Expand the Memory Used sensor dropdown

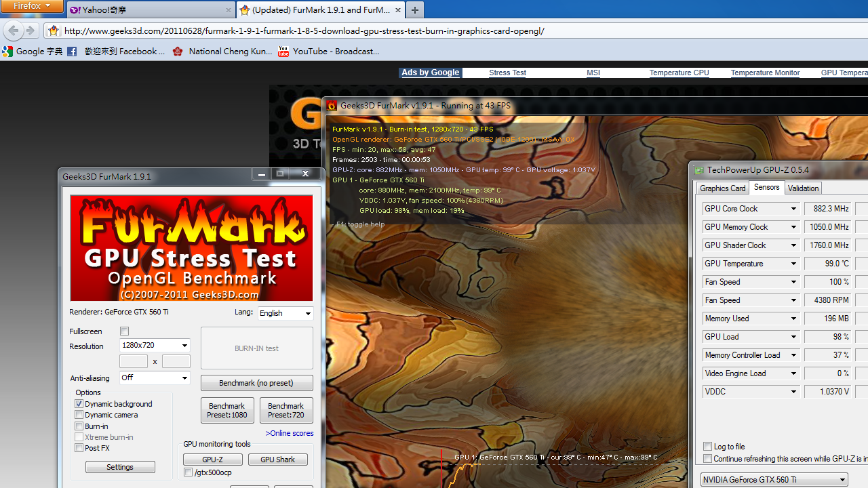point(793,319)
